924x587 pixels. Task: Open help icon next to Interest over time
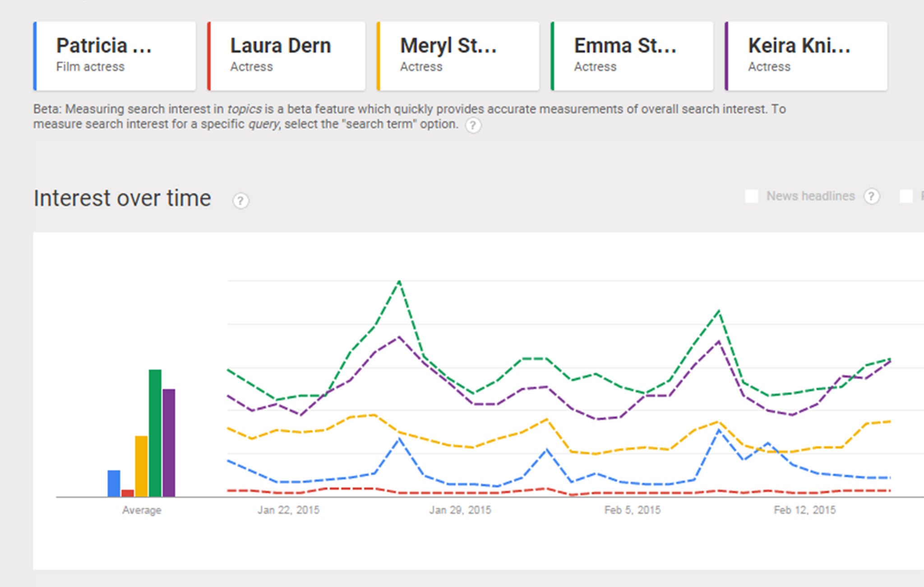(240, 200)
